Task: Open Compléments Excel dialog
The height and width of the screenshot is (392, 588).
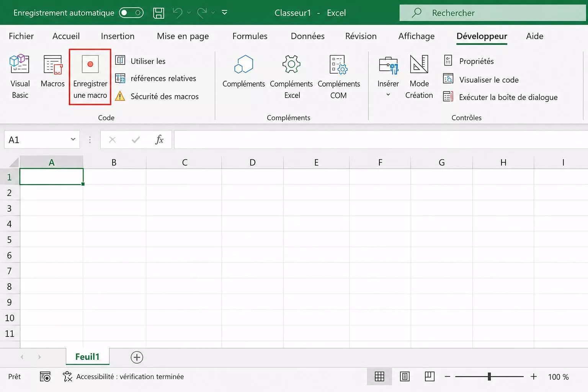Action: (x=292, y=77)
